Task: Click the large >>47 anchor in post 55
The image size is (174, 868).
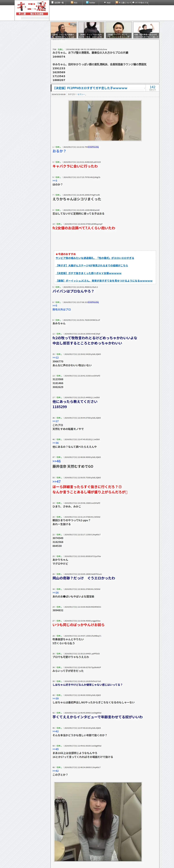Action: (x=56, y=482)
